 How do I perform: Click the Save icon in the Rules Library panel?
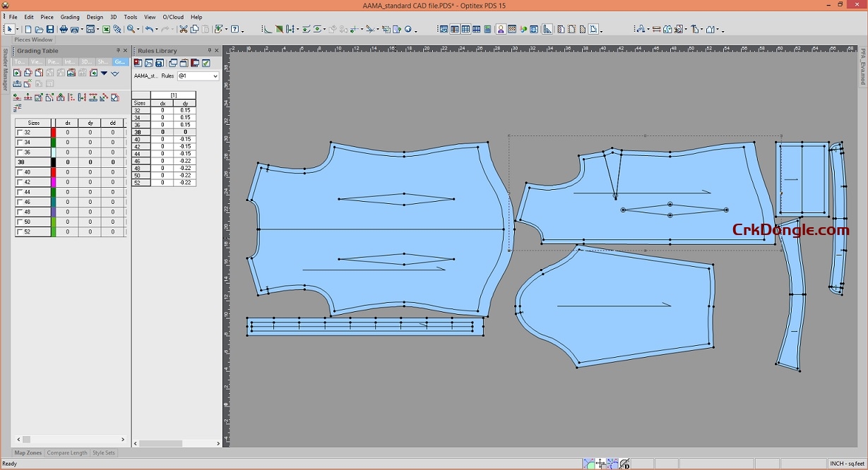tap(158, 63)
